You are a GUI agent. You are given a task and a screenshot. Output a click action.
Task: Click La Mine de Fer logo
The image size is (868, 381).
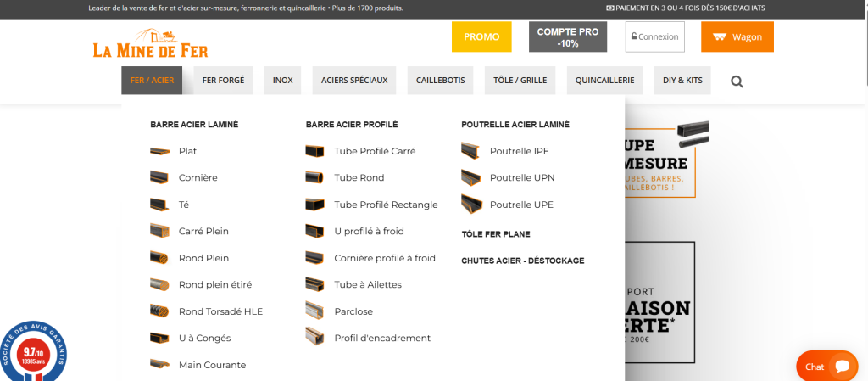[x=151, y=43]
